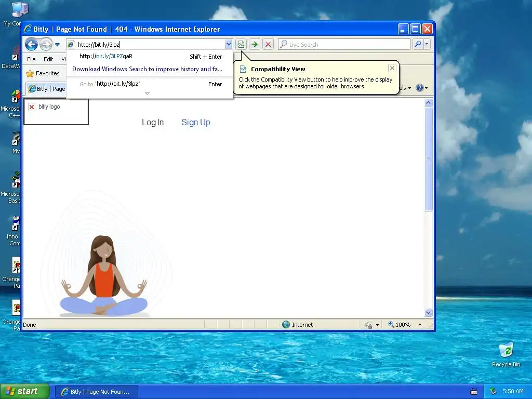
Task: Open search provider options dropdown
Action: [427, 45]
